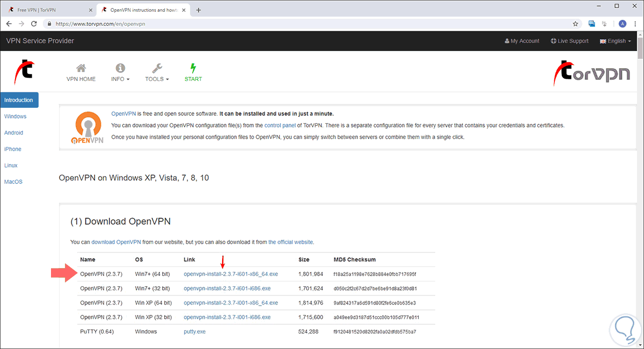Bookmark this page with the star icon
Image resolution: width=644 pixels, height=349 pixels.
(575, 24)
